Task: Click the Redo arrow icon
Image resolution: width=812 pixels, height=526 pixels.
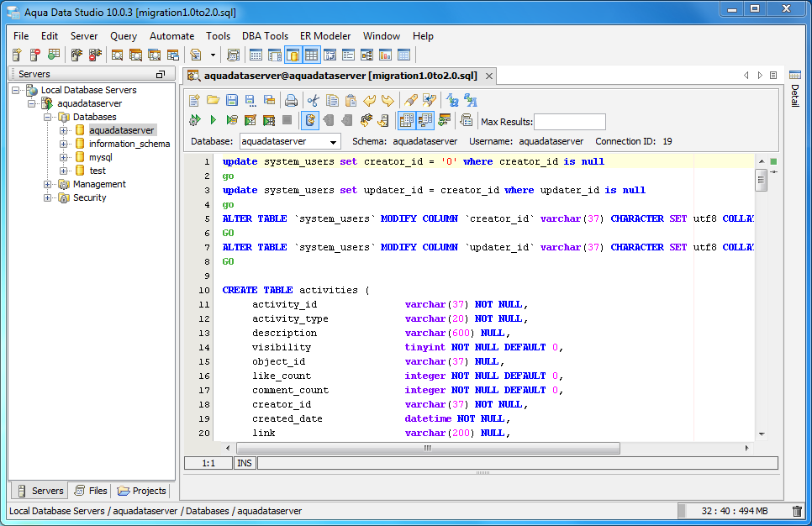Action: (x=387, y=100)
